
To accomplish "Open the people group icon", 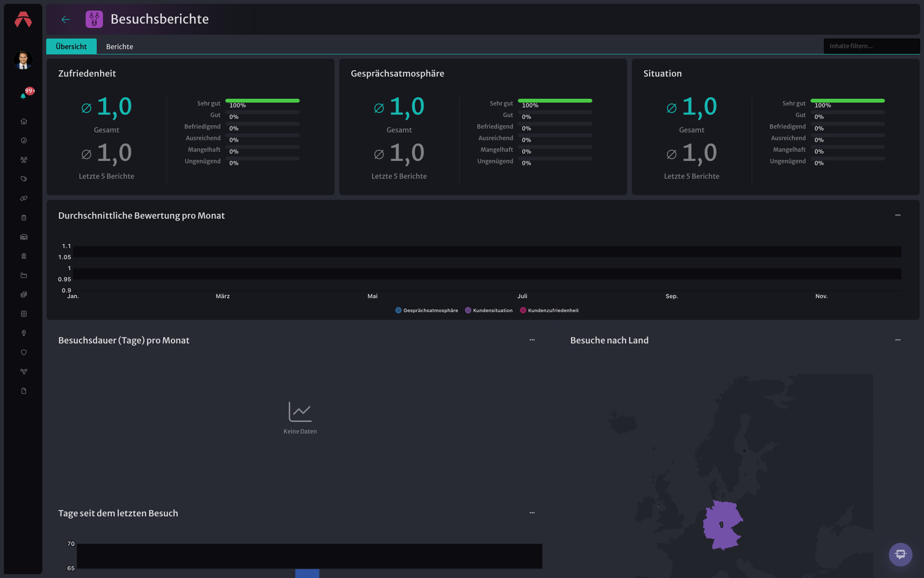I will (24, 160).
